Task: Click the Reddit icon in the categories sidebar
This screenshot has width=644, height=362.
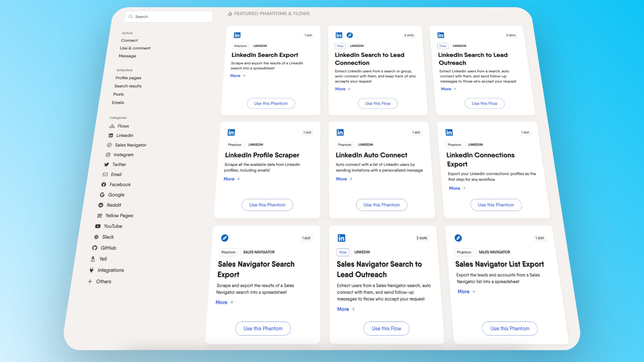Action: [101, 205]
